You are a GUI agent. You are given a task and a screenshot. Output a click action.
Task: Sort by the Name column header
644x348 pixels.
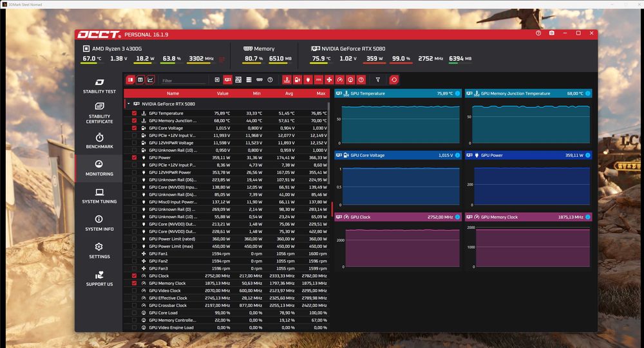(173, 93)
